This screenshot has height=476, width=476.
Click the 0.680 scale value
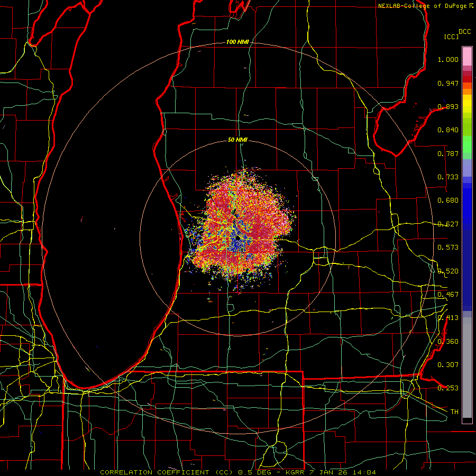pyautogui.click(x=448, y=200)
